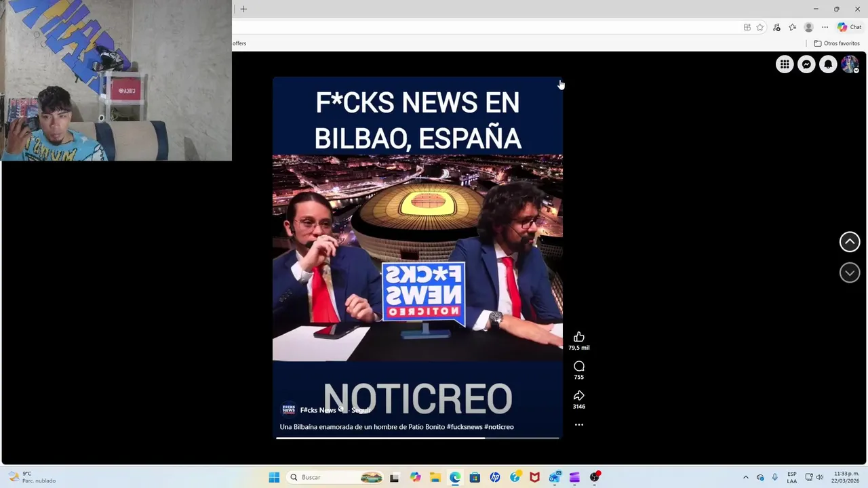Go to the next reel
Screen dimensions: 868x488
click(850, 272)
